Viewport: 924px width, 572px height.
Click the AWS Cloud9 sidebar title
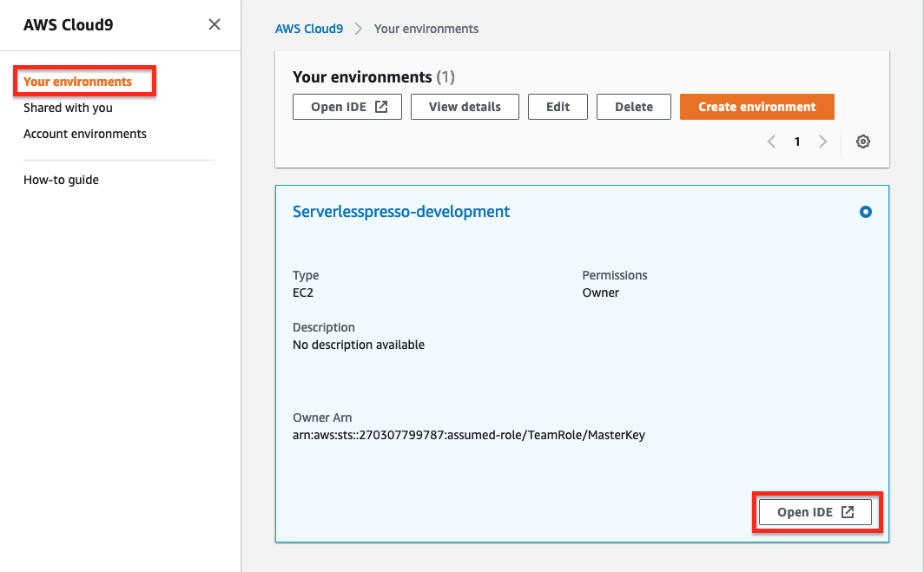tap(69, 25)
